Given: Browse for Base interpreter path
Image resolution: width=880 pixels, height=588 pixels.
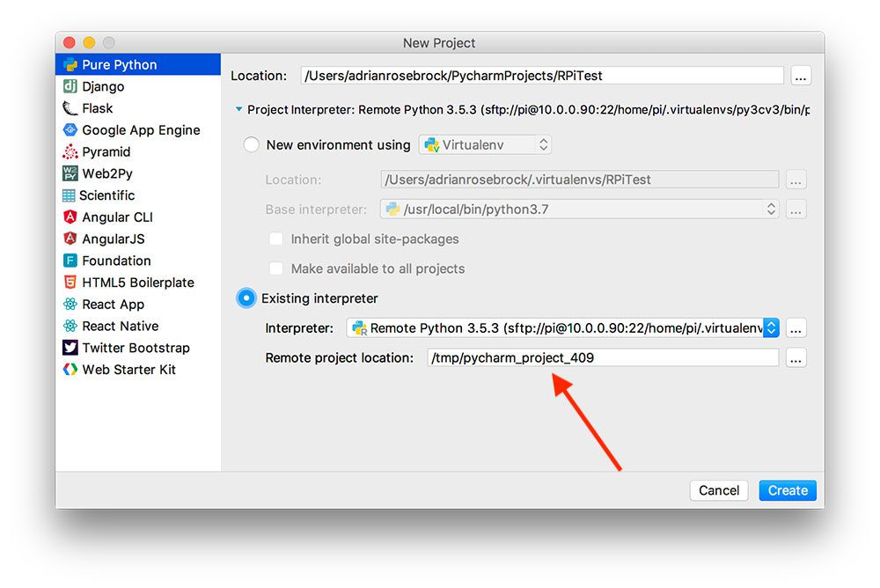Looking at the screenshot, I should coord(796,209).
